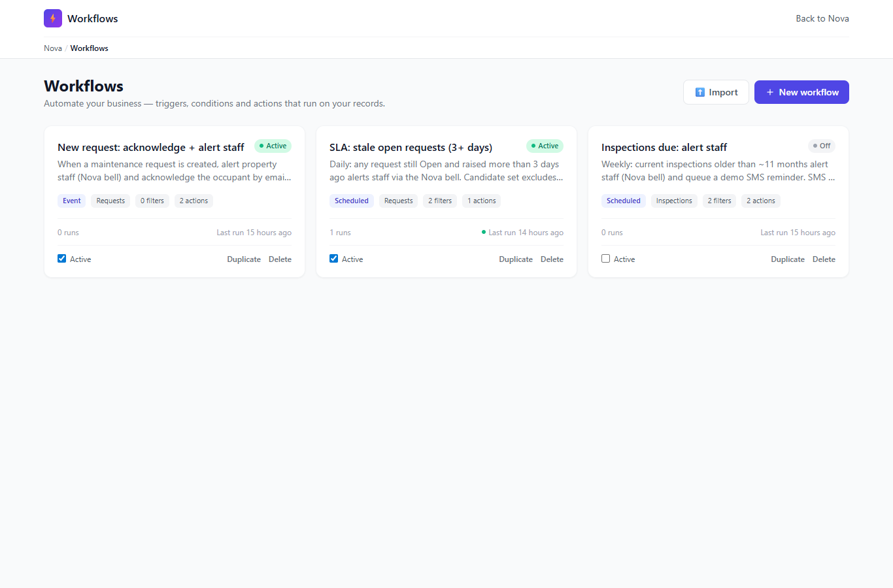893x588 pixels.
Task: Click Scheduled tag on Inspections due card
Action: pyautogui.click(x=624, y=201)
